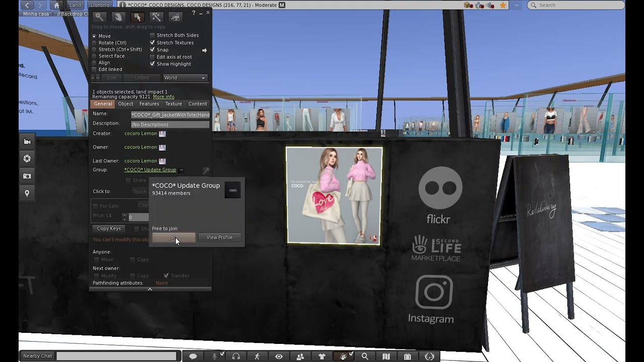This screenshot has height=362, width=644.
Task: Switch to the Object tab
Action: pos(126,104)
